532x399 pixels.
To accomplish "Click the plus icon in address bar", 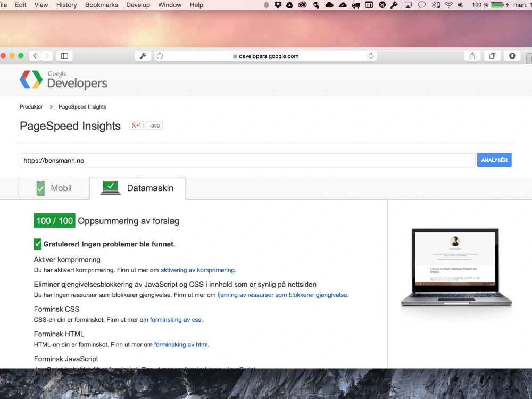I will [160, 56].
